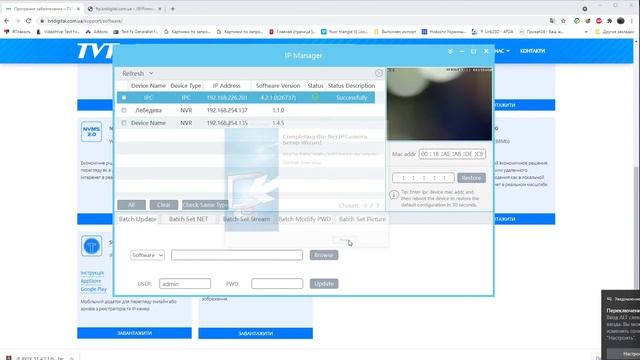
Task: Click the software file path field
Action: 237,255
